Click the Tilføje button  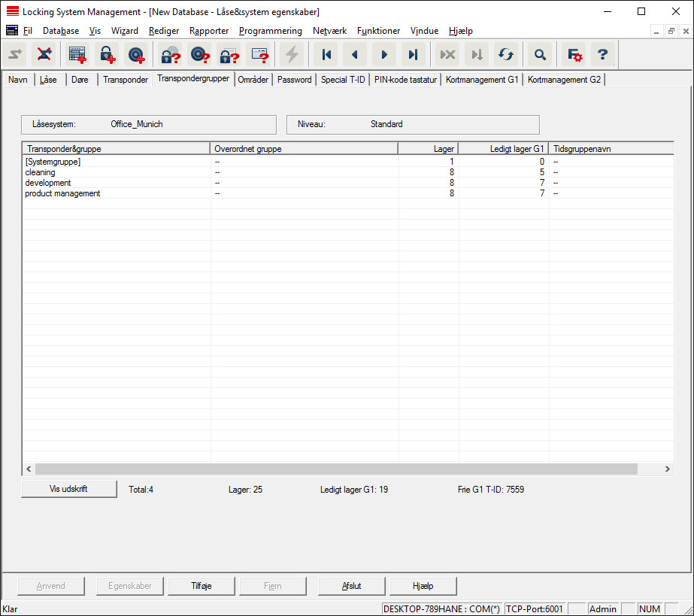(x=202, y=586)
